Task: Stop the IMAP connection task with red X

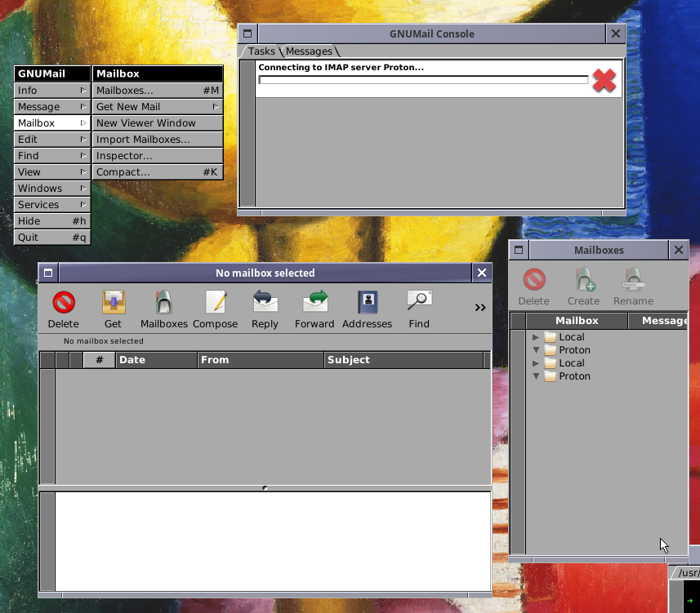Action: coord(604,80)
